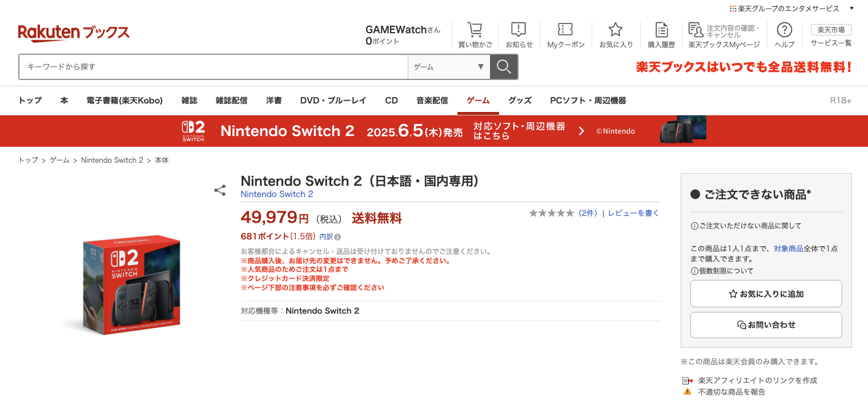The image size is (868, 405).
Task: Share the product via share icon
Action: pos(220,190)
